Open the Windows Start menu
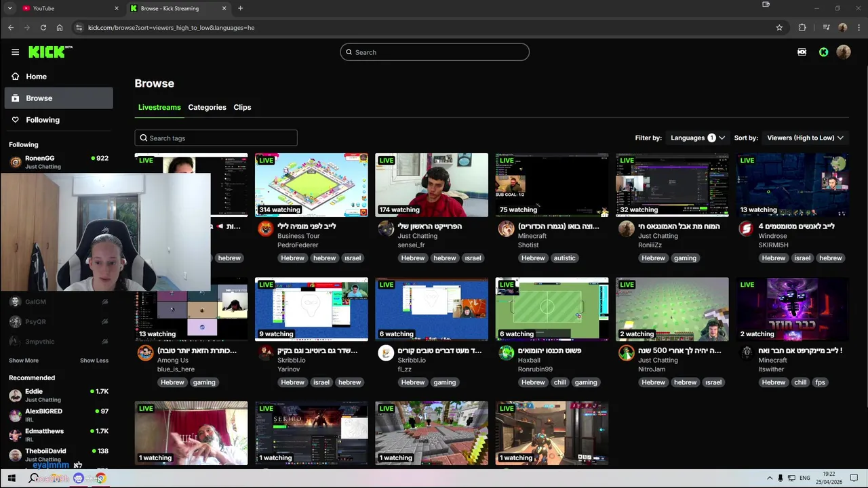Viewport: 868px width, 488px height. tap(12, 479)
